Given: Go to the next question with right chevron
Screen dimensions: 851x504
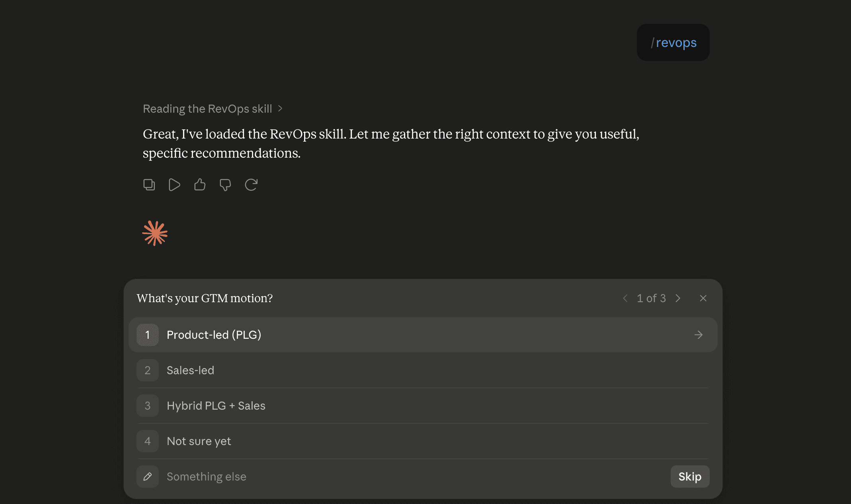Looking at the screenshot, I should coord(678,298).
